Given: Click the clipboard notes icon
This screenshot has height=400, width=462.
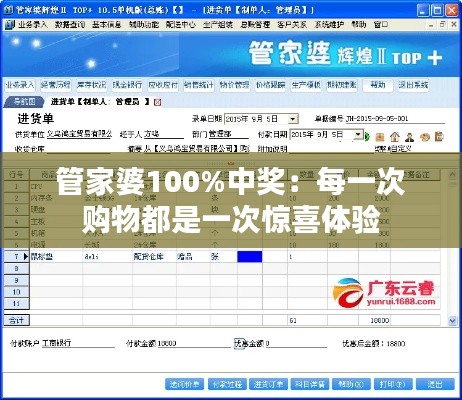Looking at the screenshot, I should [439, 136].
